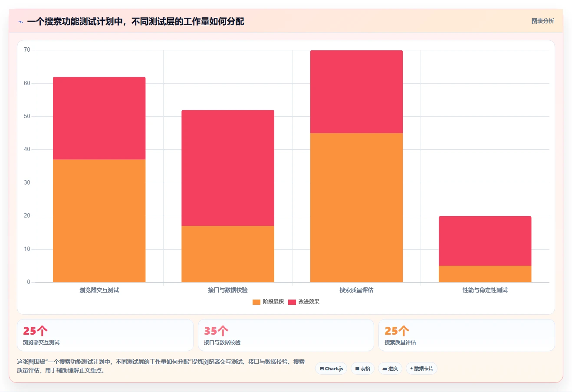Click x-axis label 浏览器交互测试 under chart
The width and height of the screenshot is (572, 392).
point(99,290)
